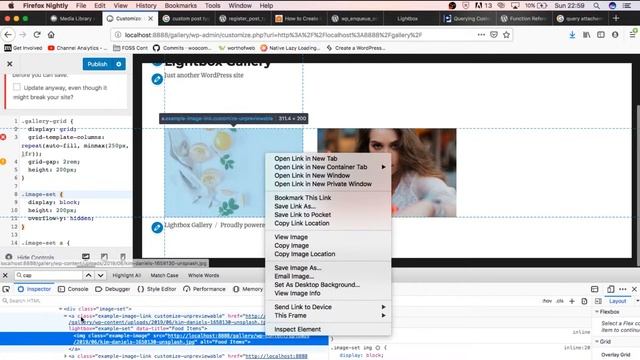Jump to previous find match
The width and height of the screenshot is (640, 360).
point(89,276)
